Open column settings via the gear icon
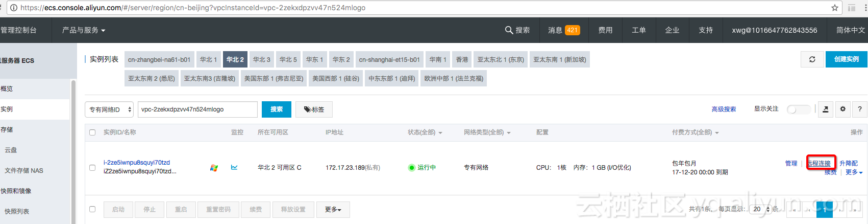This screenshot has width=868, height=224. (x=842, y=109)
